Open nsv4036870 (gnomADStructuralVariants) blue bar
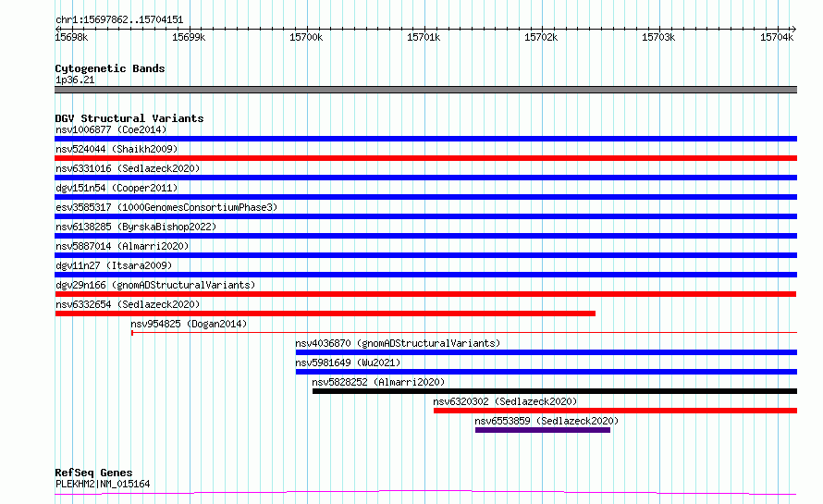This screenshot has height=504, width=823. point(547,352)
